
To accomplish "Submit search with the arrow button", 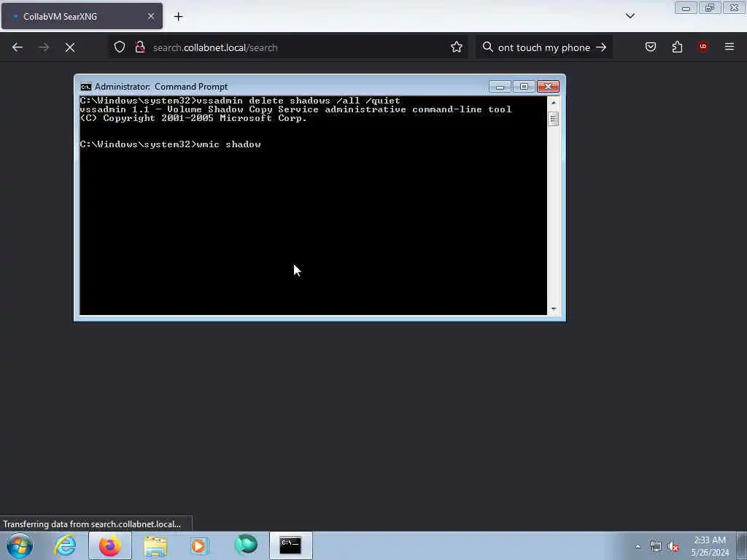I will click(x=601, y=47).
